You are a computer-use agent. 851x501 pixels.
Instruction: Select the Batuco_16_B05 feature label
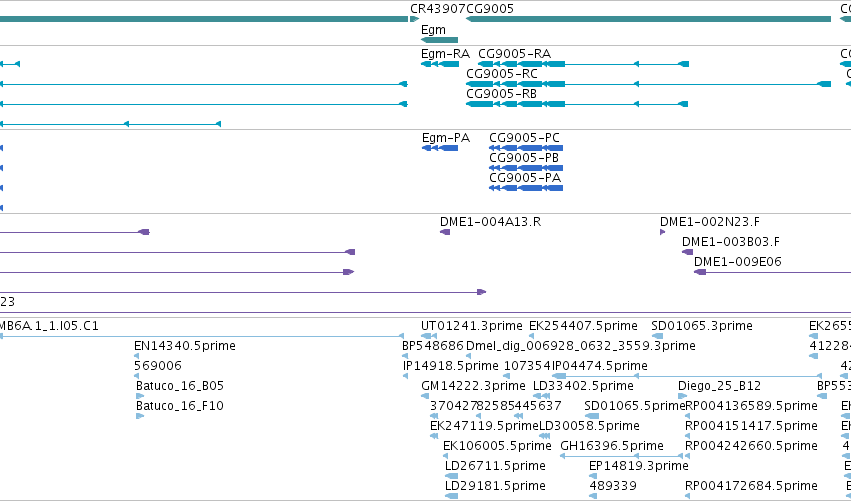(180, 386)
